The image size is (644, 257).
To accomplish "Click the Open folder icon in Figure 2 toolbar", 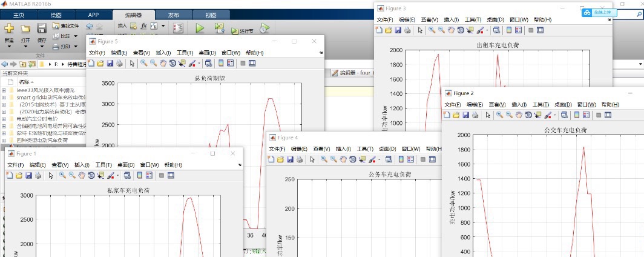I will click(x=456, y=115).
